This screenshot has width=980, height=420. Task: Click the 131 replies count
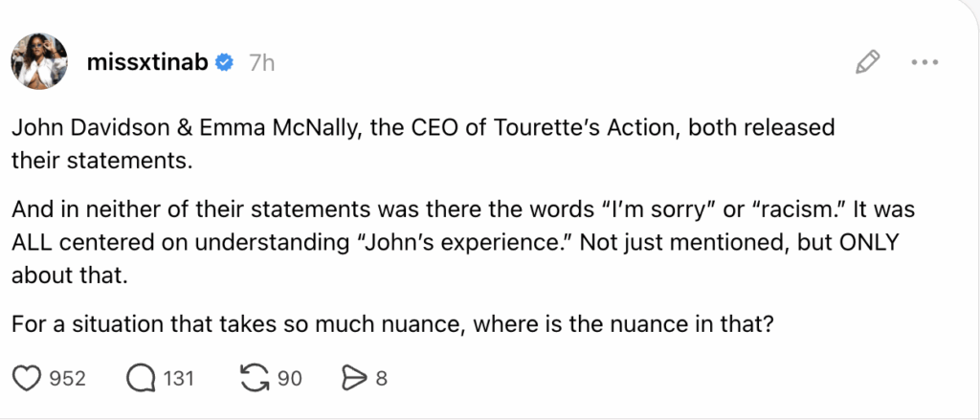click(179, 379)
